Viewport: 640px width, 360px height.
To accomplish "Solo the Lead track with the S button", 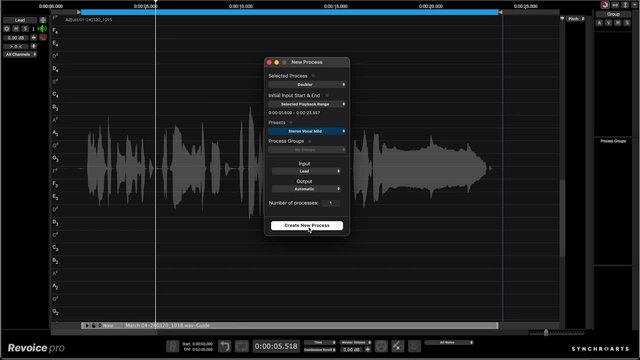I will pyautogui.click(x=25, y=29).
